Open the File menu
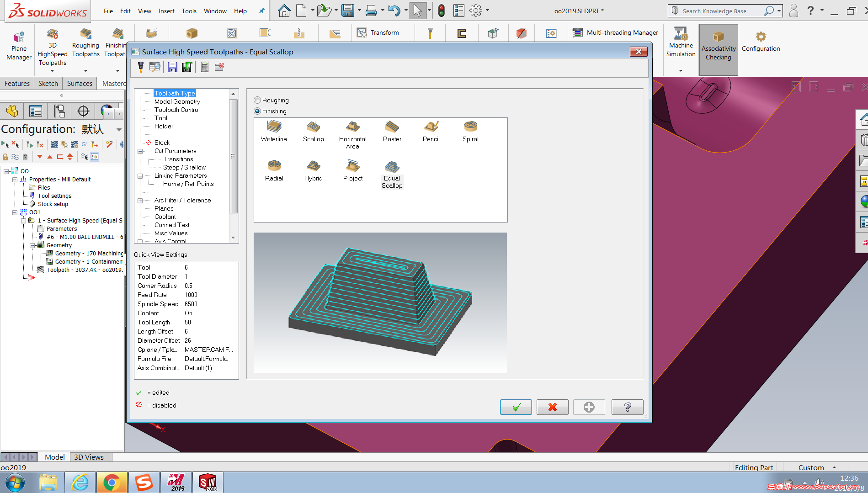Image resolution: width=868 pixels, height=493 pixels. point(108,11)
